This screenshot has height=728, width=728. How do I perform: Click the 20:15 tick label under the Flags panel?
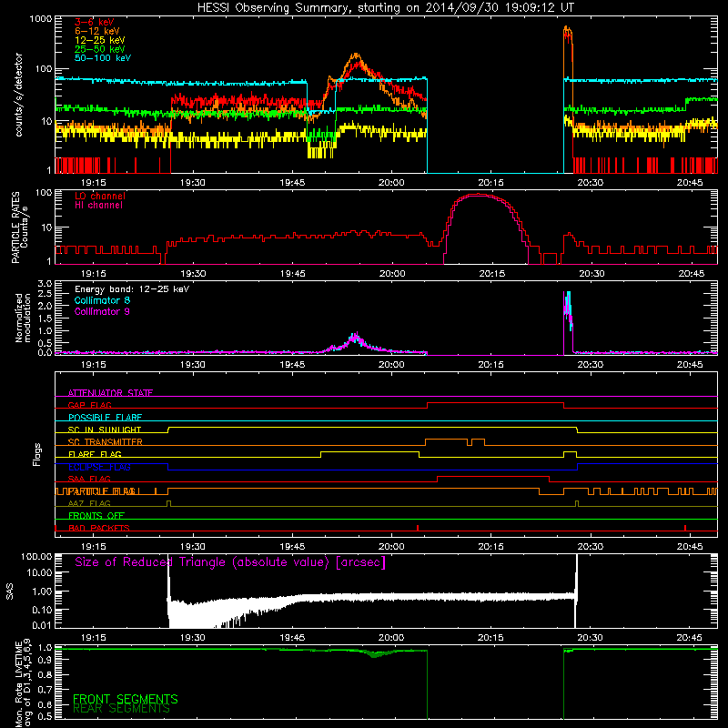click(490, 547)
